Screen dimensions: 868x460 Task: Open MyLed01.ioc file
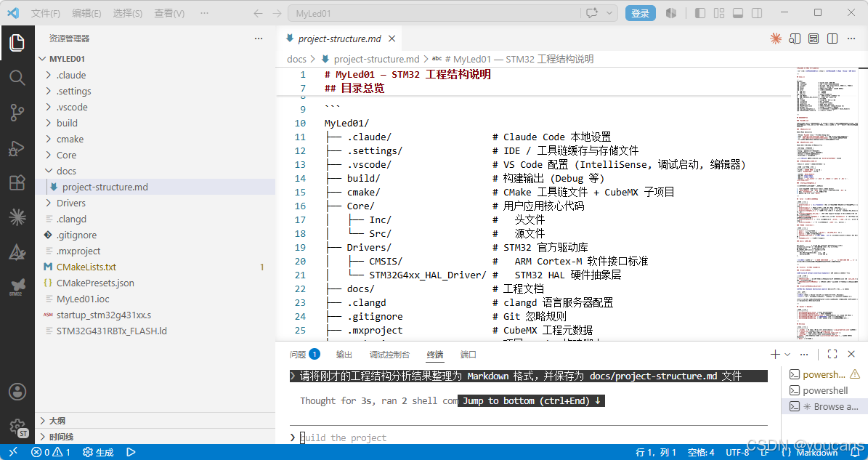click(x=155, y=299)
